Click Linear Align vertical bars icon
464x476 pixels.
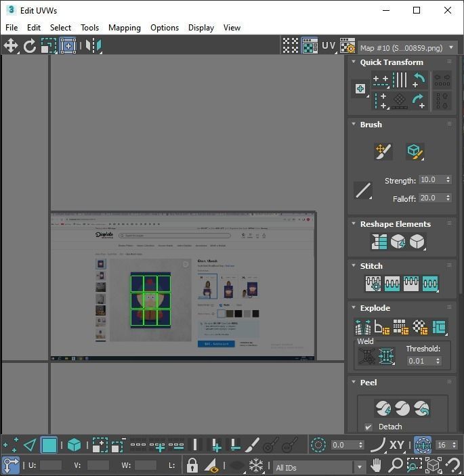[x=400, y=80]
